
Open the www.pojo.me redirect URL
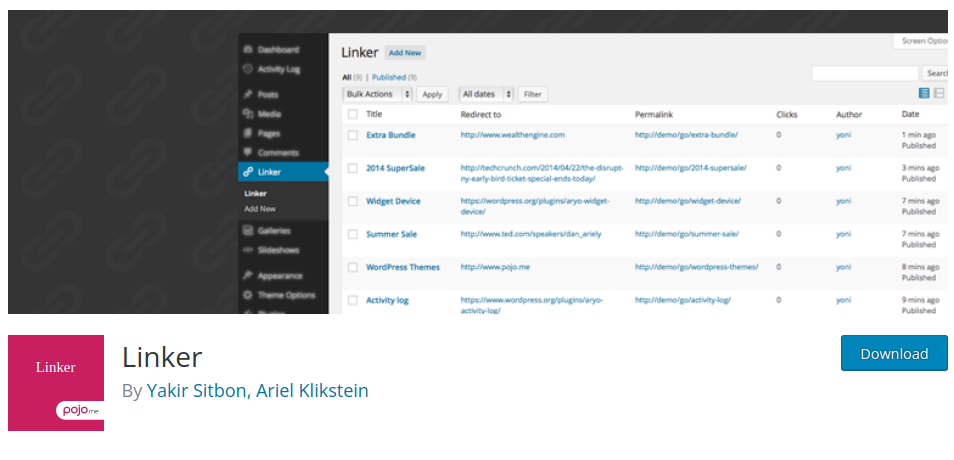click(495, 267)
